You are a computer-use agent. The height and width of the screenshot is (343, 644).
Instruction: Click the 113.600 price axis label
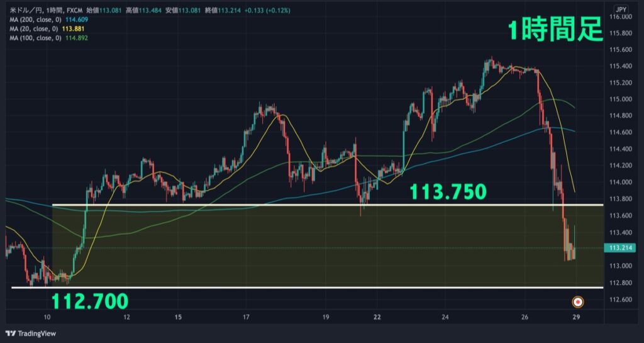pyautogui.click(x=621, y=216)
